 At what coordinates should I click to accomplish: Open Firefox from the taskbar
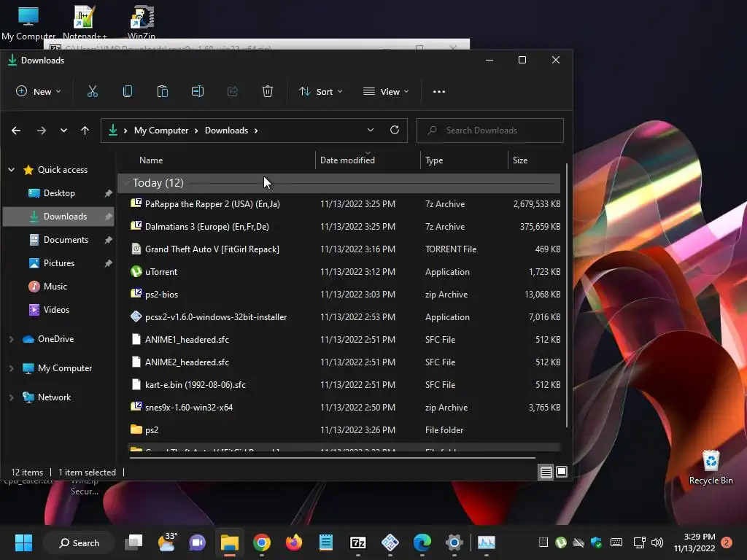pos(293,542)
